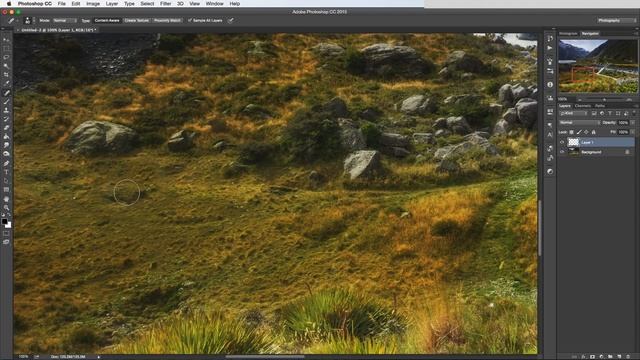640x360 pixels.
Task: Select the Brush tool
Action: 6,101
